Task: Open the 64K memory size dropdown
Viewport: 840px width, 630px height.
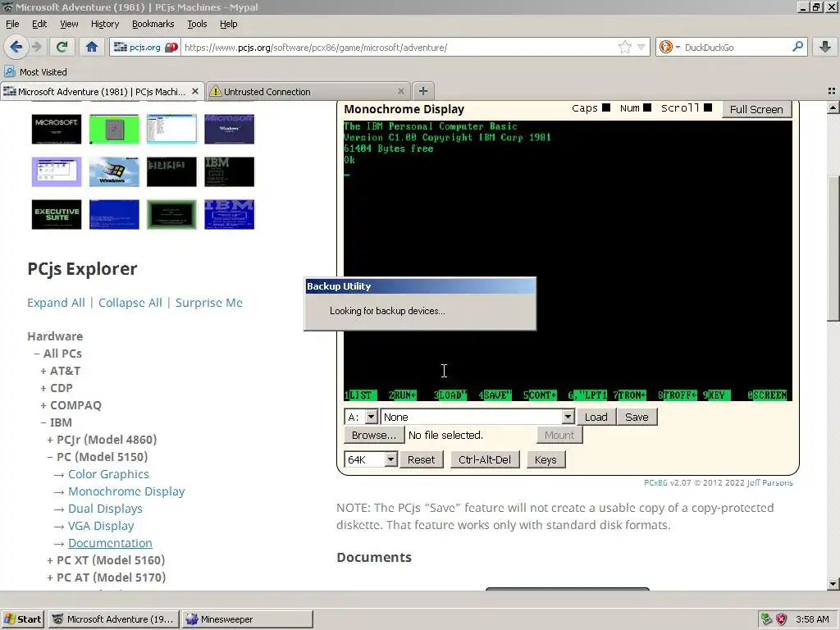Action: click(371, 459)
